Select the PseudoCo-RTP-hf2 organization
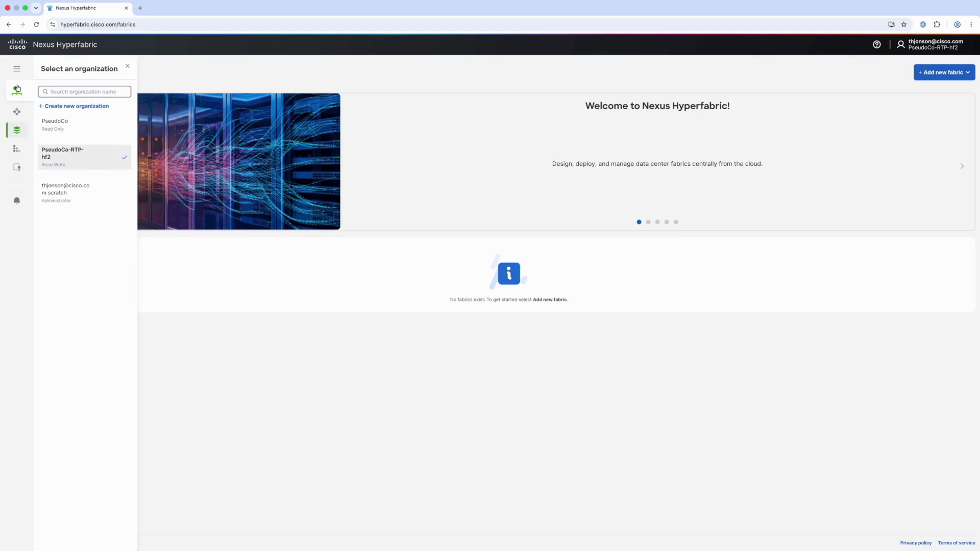This screenshot has height=551, width=980. [84, 157]
